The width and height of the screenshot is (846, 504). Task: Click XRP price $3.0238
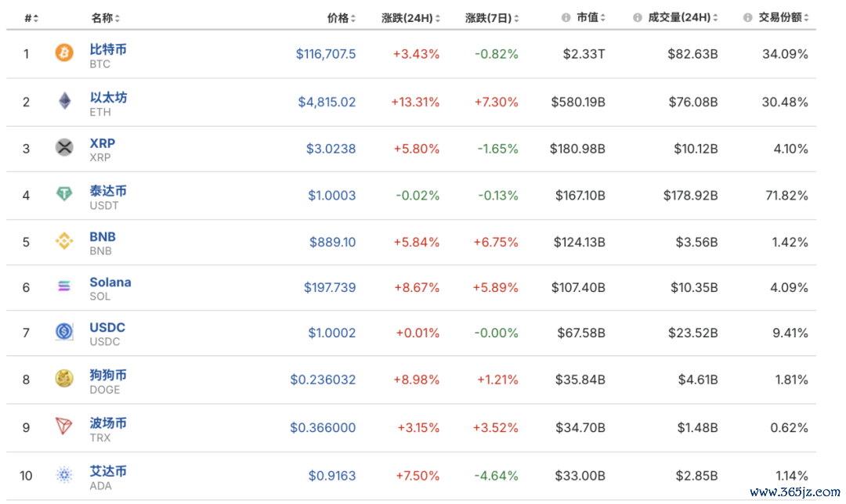[x=331, y=149]
